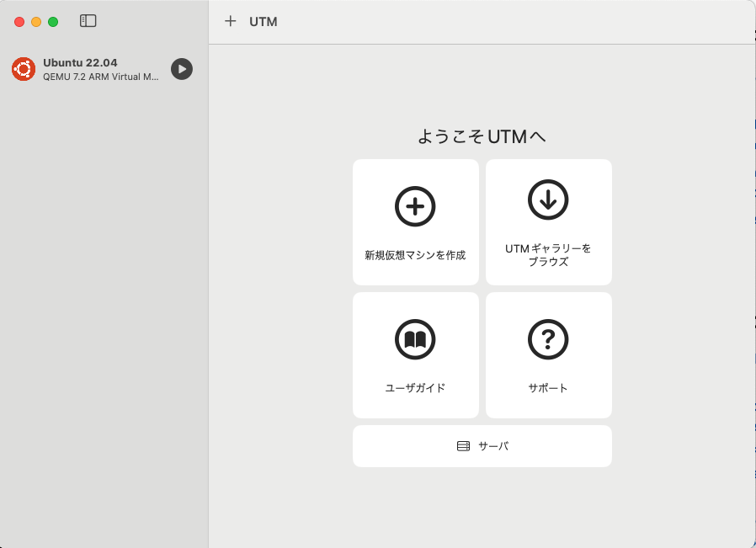The width and height of the screenshot is (756, 548).
Task: Click the open book icon above ユーザガイド
Action: 415,339
